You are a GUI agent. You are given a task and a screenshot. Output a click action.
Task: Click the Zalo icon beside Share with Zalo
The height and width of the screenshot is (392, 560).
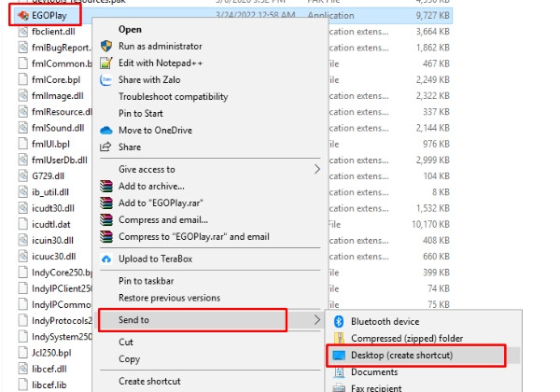pos(106,79)
